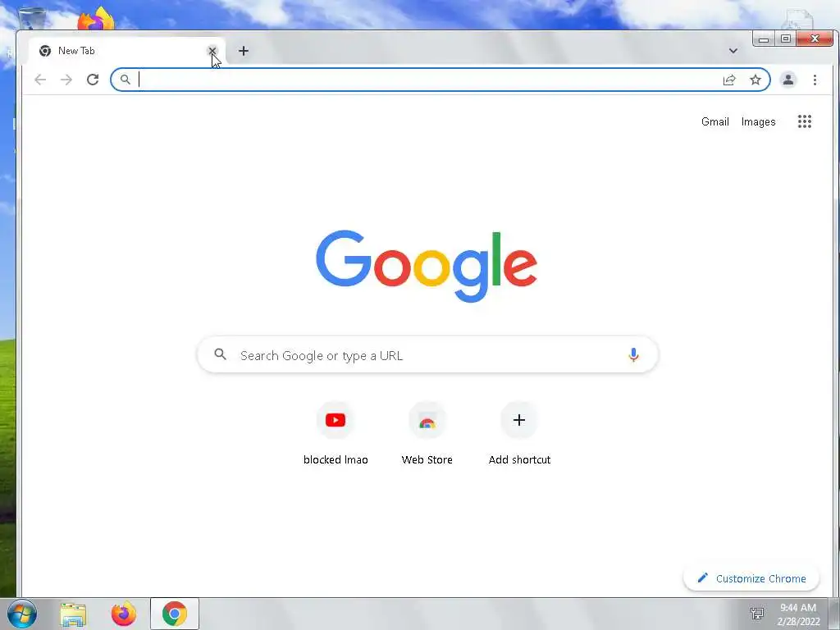Select the New Tab tab
The height and width of the screenshot is (630, 840).
126,51
